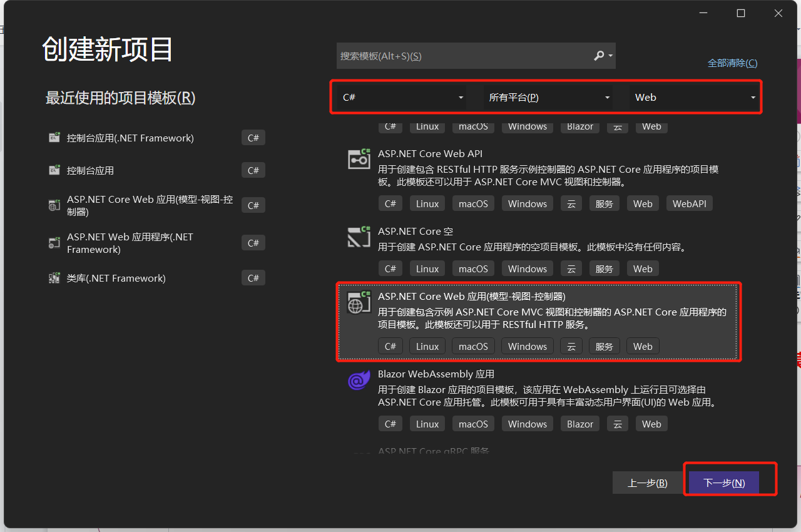
Task: Click ASP.NET Web 应用程序(.NET Framework) icon
Action: [54, 243]
